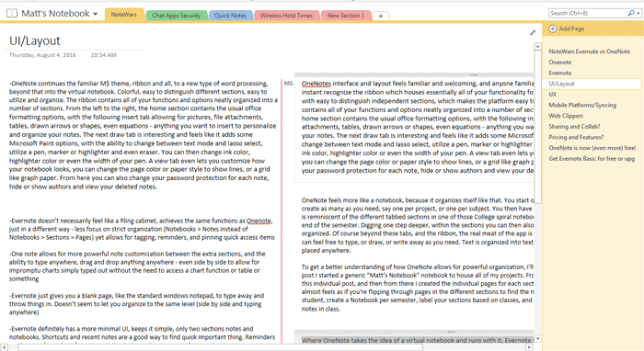The width and height of the screenshot is (644, 351).
Task: Open the Mobile Platforms/Syncing page
Action: (x=582, y=105)
